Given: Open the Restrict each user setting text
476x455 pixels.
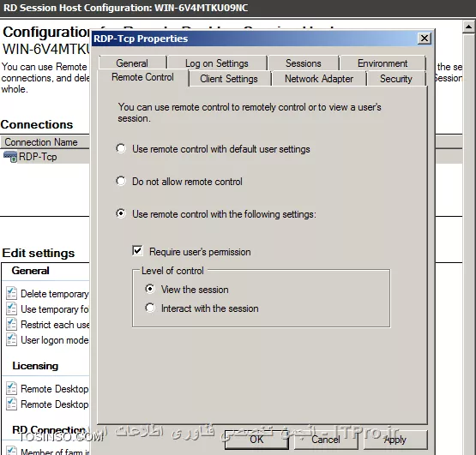Looking at the screenshot, I should [55, 325].
